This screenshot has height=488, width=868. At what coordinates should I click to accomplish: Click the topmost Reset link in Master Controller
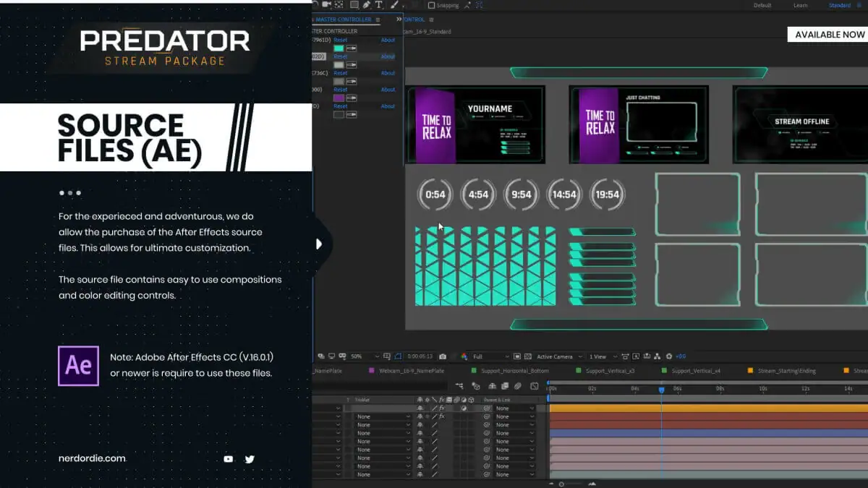tap(341, 40)
